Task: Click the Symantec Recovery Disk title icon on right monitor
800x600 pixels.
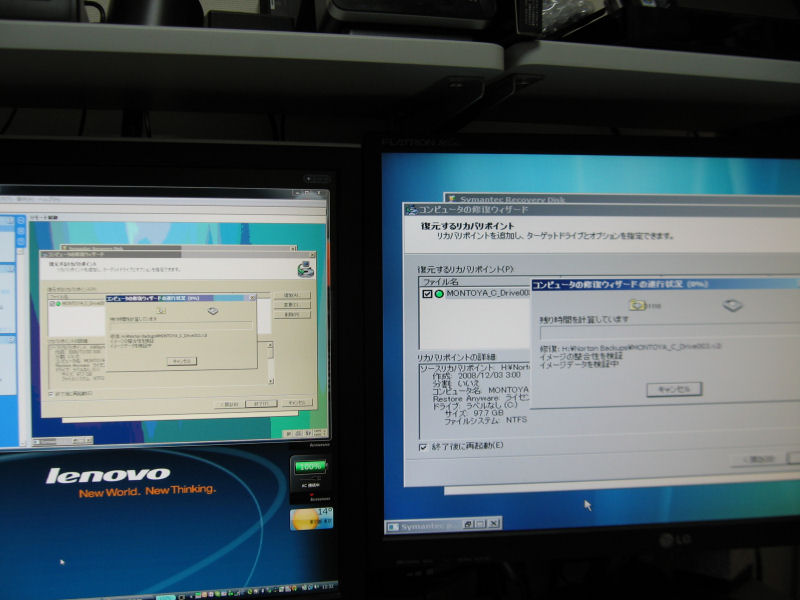Action: point(452,198)
